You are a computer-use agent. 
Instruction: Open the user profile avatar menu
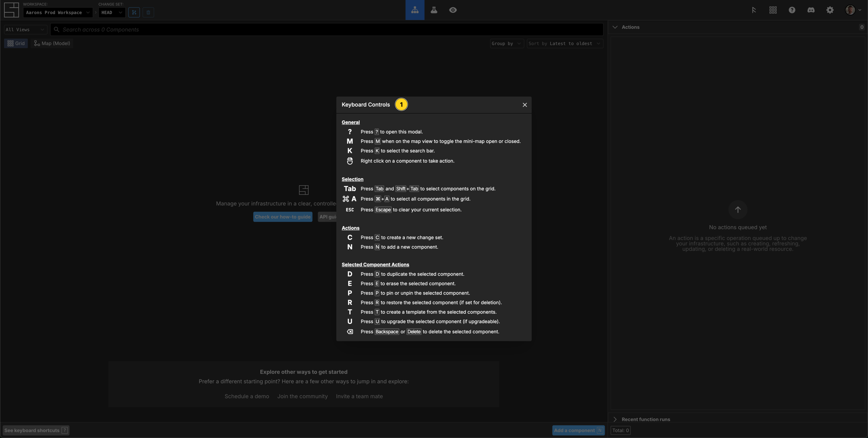coord(853,10)
